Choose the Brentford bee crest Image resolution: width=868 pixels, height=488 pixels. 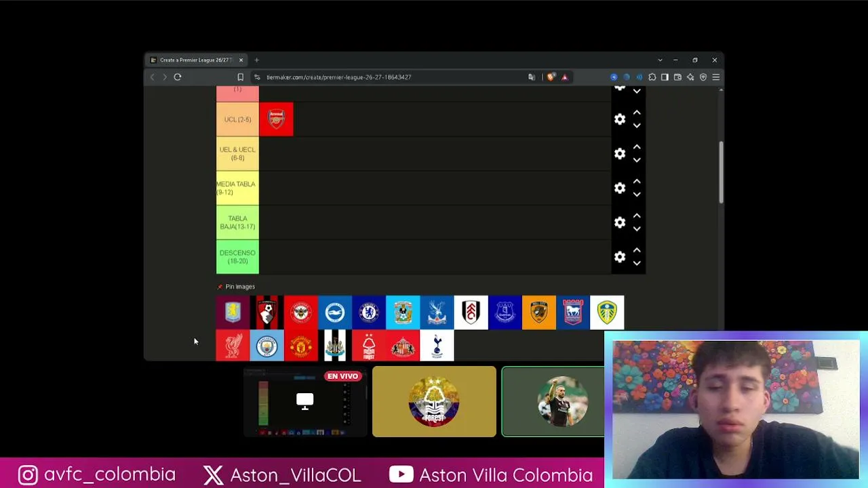pos(301,312)
